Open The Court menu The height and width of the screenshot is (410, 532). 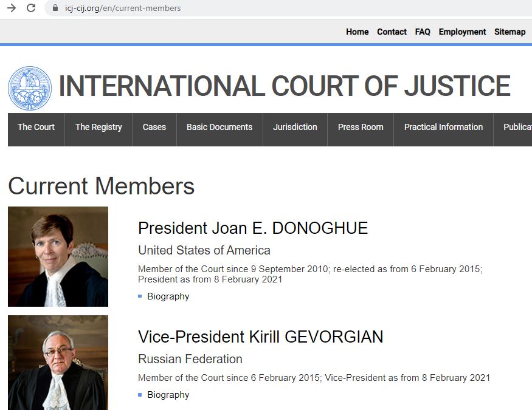click(36, 129)
